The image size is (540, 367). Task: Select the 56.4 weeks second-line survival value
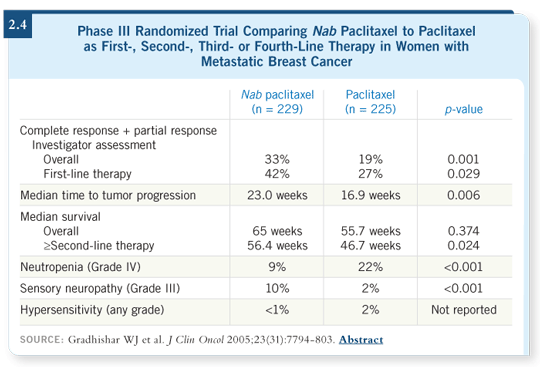(277, 245)
